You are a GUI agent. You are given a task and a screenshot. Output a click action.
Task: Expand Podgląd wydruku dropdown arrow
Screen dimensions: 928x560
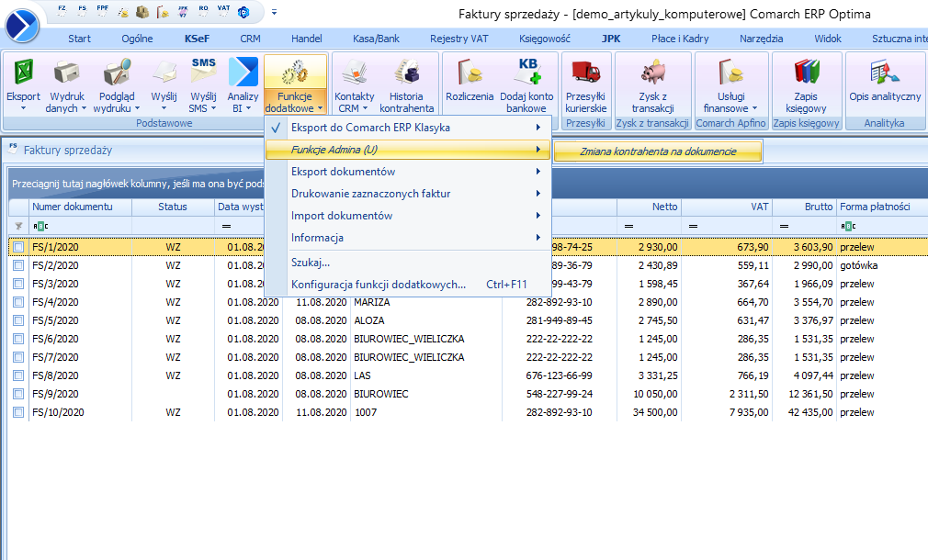137,109
